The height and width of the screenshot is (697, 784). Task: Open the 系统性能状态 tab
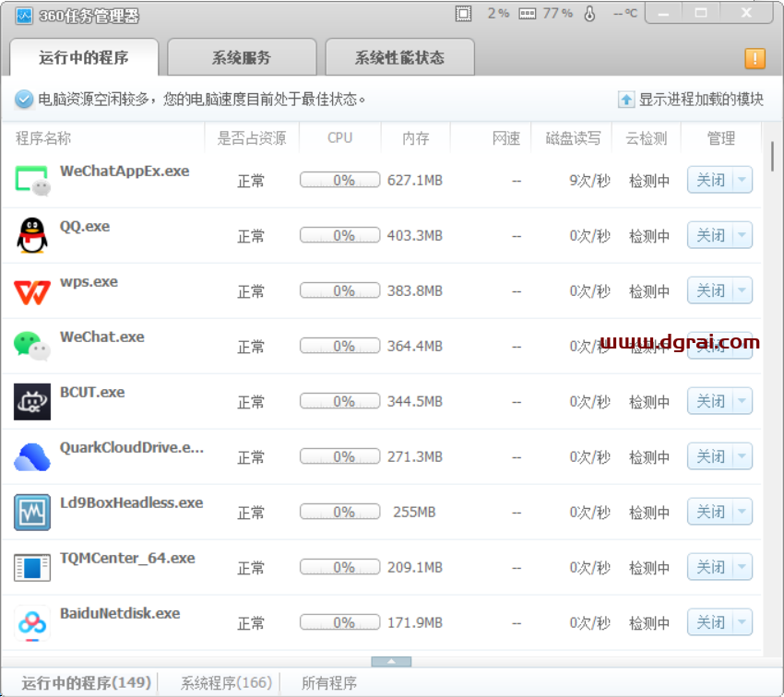coord(399,57)
